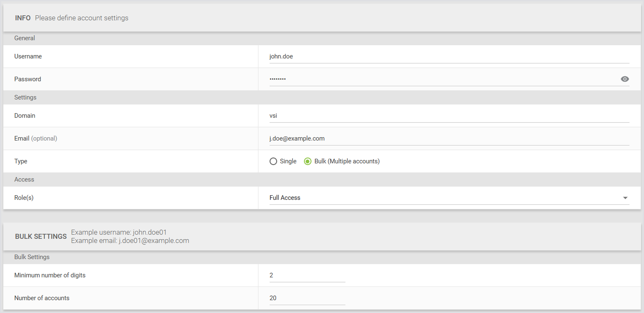Click the Type row label
The height and width of the screenshot is (313, 644).
pos(21,161)
